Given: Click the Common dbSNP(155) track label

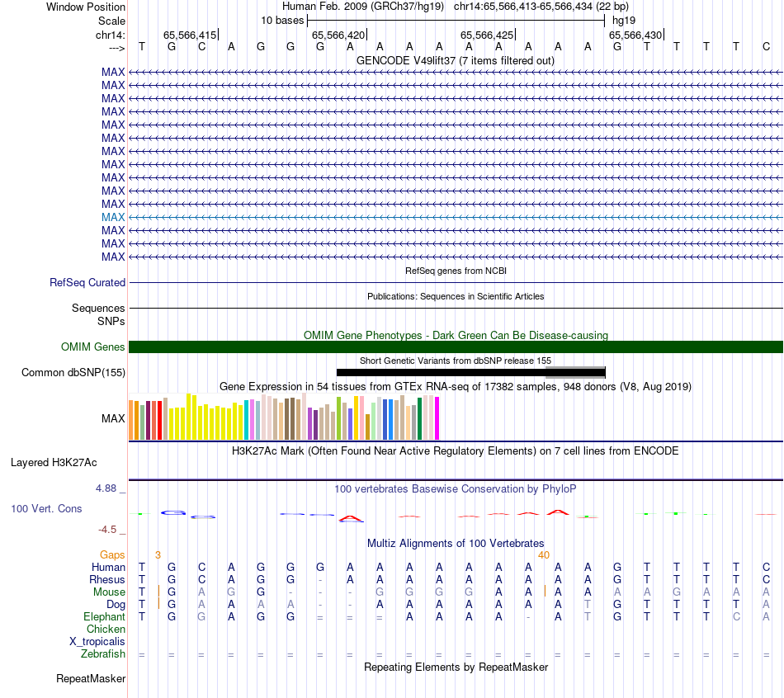Looking at the screenshot, I should coord(73,372).
